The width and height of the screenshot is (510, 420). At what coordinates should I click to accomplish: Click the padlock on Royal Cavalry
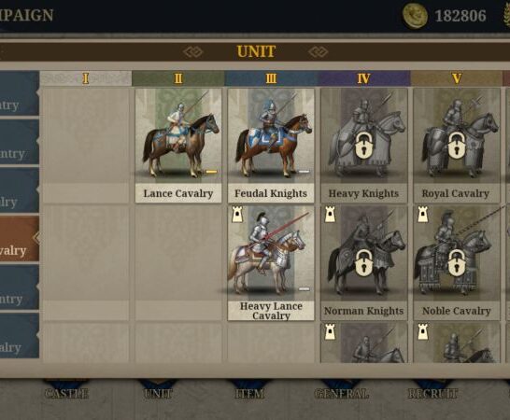tap(457, 146)
